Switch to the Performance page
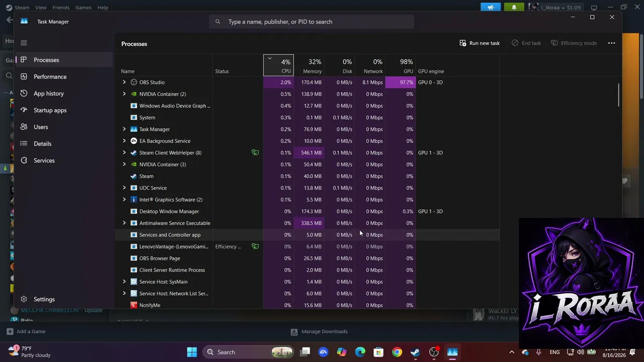 (64, 76)
